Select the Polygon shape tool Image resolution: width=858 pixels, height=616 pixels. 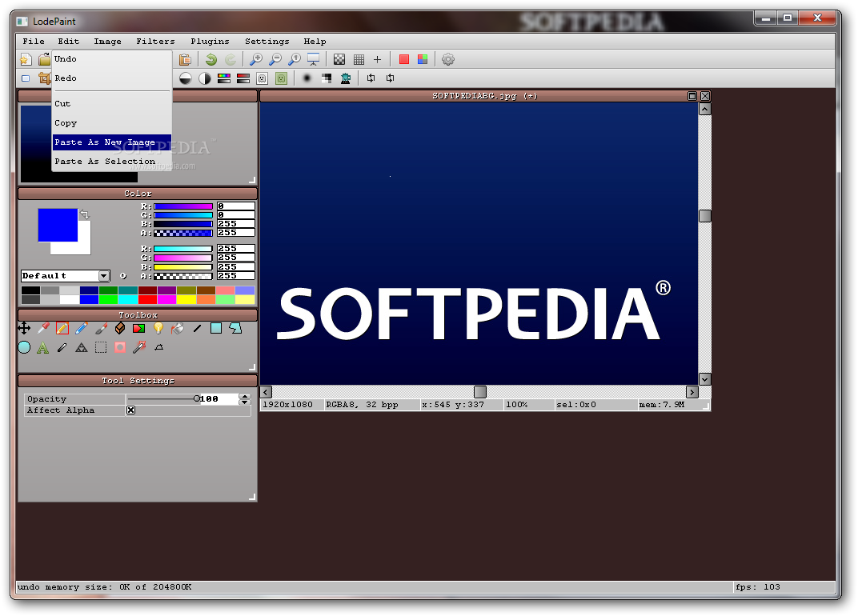pos(235,328)
